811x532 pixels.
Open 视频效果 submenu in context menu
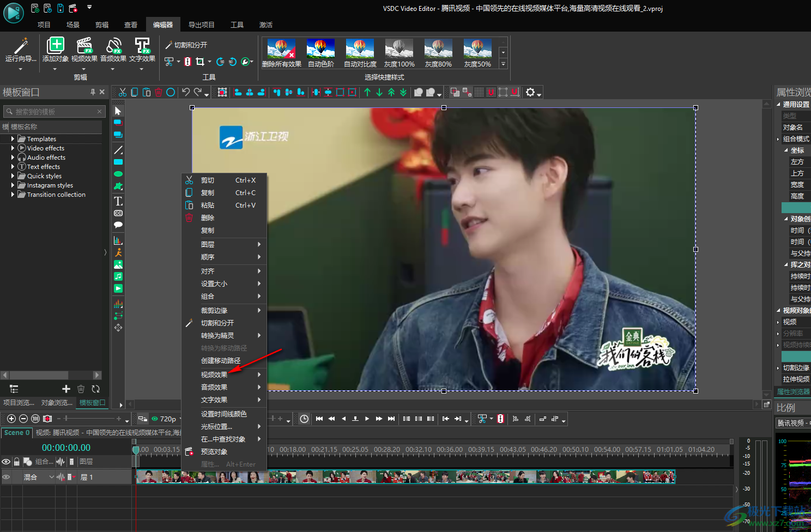pyautogui.click(x=224, y=374)
